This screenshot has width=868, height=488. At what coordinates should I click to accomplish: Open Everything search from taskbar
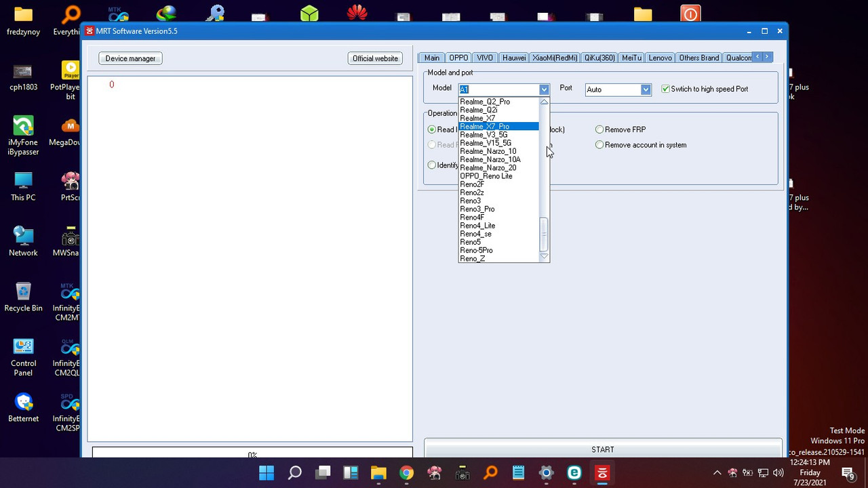click(490, 473)
